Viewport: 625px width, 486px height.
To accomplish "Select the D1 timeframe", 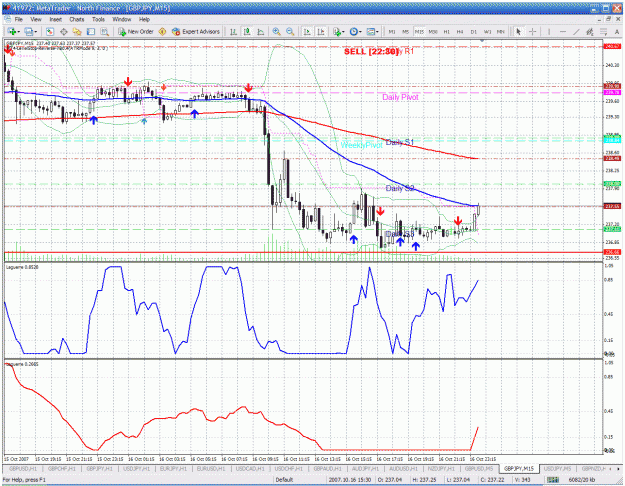I will 474,31.
